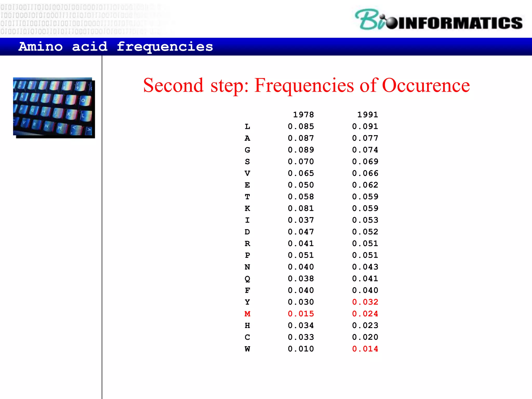Click the row label C
532x399 pixels.
[x=247, y=337]
